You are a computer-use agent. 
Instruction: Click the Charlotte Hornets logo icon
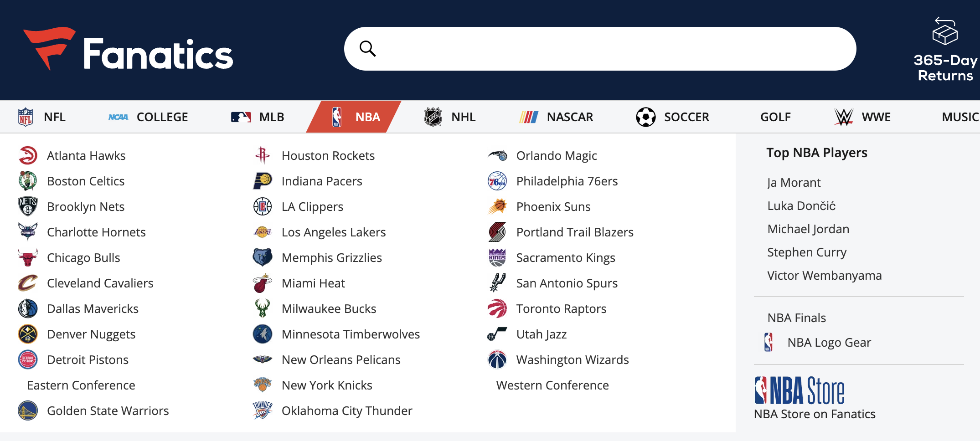(x=28, y=232)
